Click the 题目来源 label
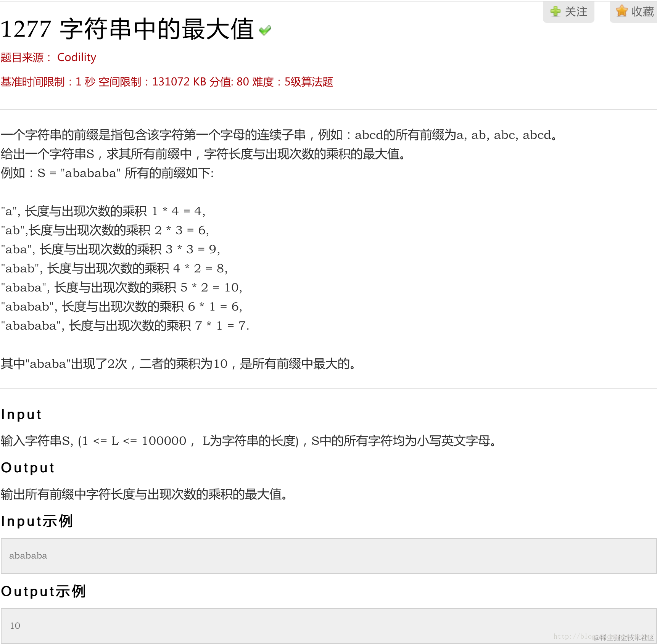This screenshot has width=657, height=644. [x=26, y=58]
